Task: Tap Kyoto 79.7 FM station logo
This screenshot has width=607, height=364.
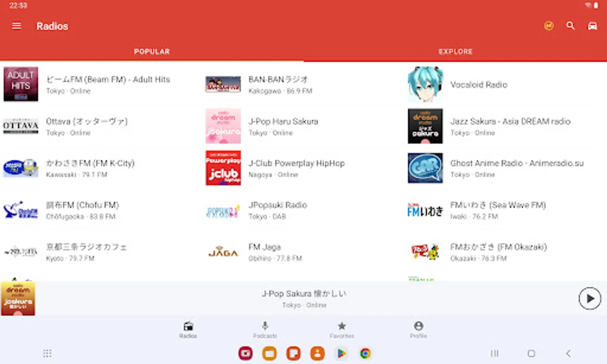Action: pos(21,252)
